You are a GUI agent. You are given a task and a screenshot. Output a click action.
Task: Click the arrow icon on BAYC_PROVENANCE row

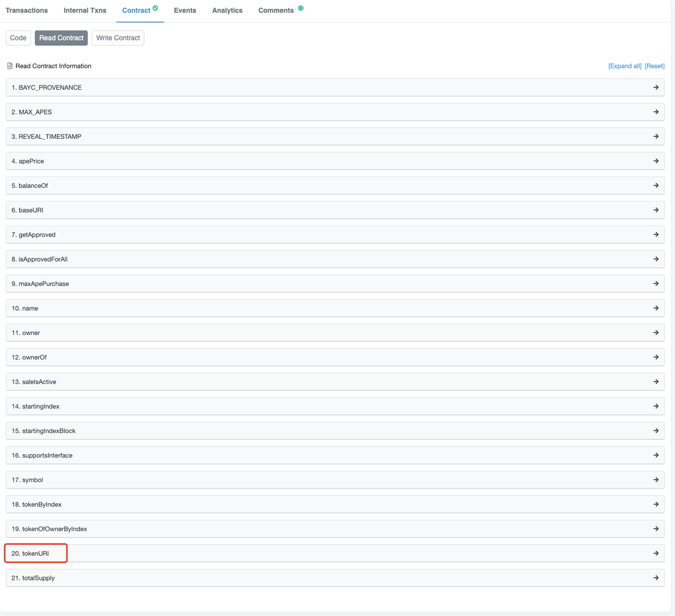coord(655,88)
